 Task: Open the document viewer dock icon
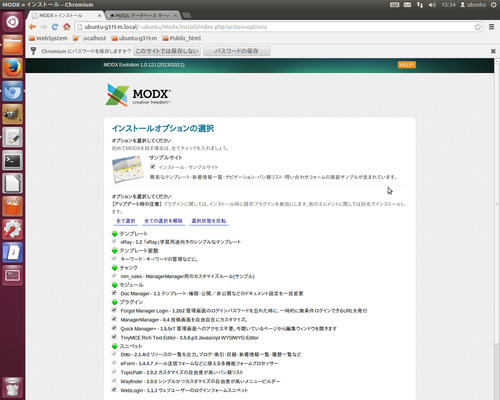[13, 252]
